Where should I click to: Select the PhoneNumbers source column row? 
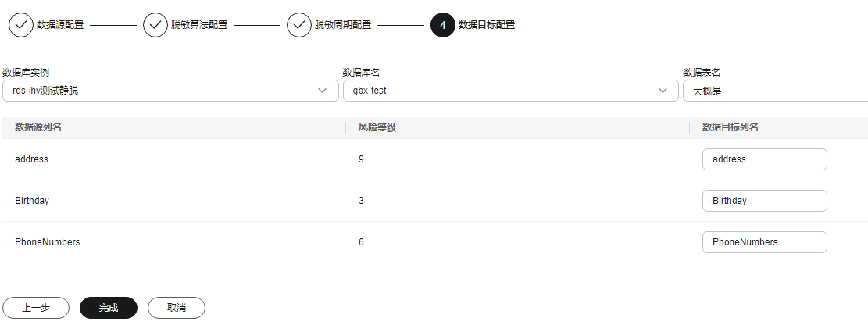point(435,242)
